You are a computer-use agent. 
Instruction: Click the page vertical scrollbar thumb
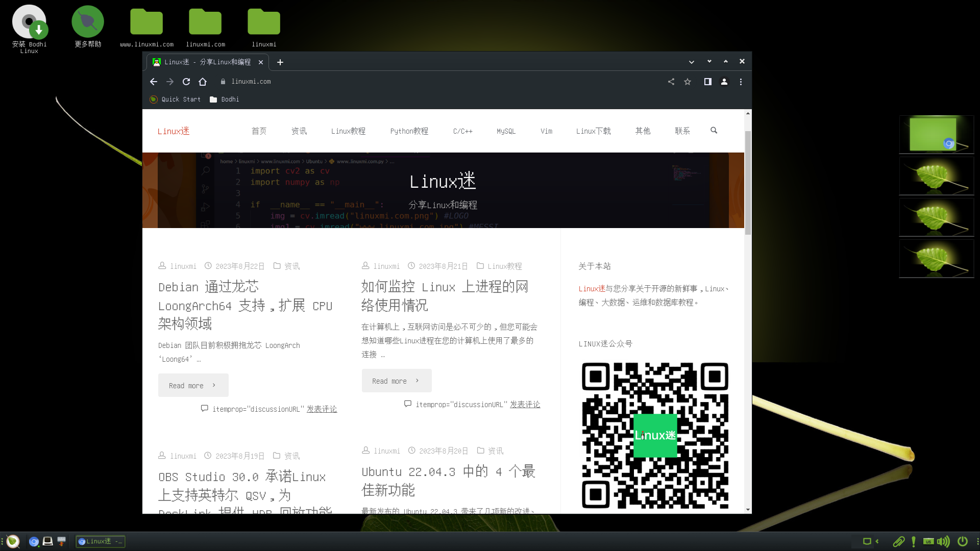pos(748,182)
